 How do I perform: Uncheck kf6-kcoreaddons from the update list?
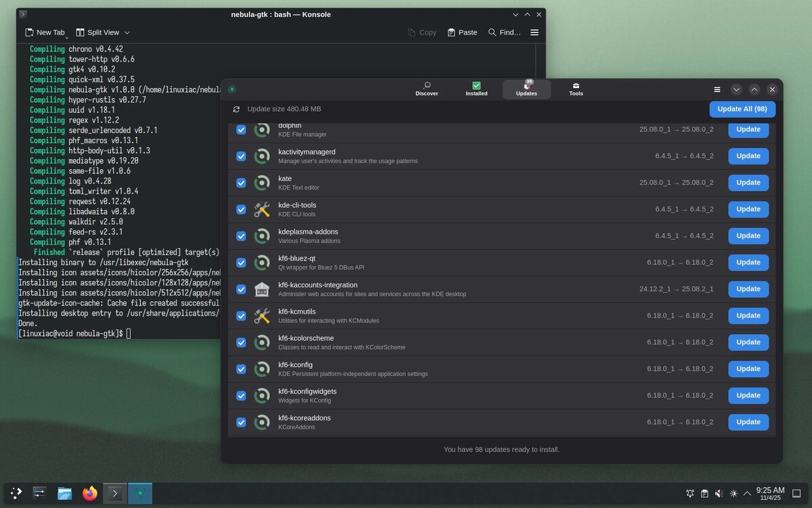[x=241, y=422]
